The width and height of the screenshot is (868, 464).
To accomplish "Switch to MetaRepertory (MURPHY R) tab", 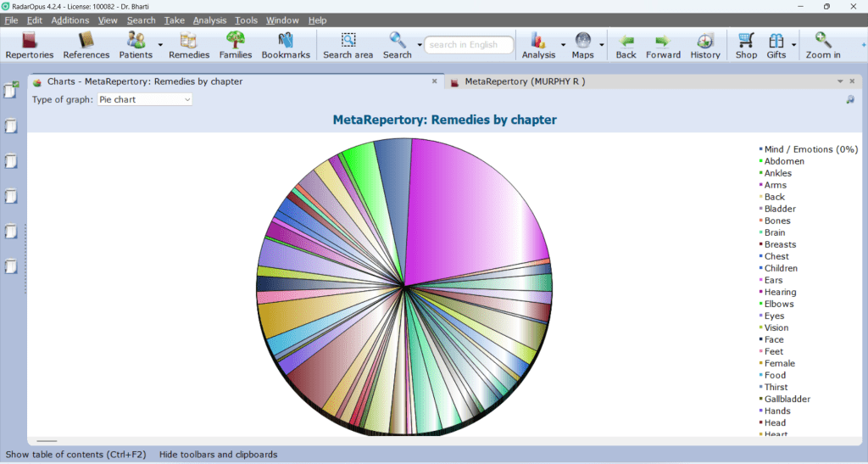I will 524,81.
